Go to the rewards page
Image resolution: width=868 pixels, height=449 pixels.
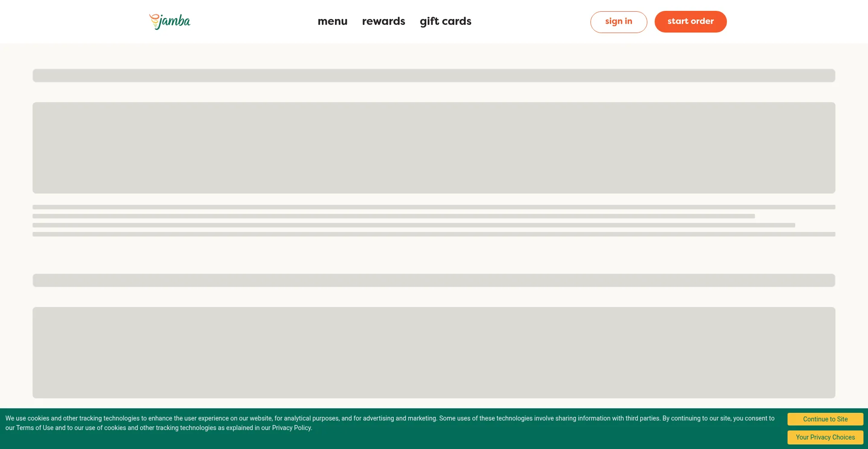tap(383, 21)
